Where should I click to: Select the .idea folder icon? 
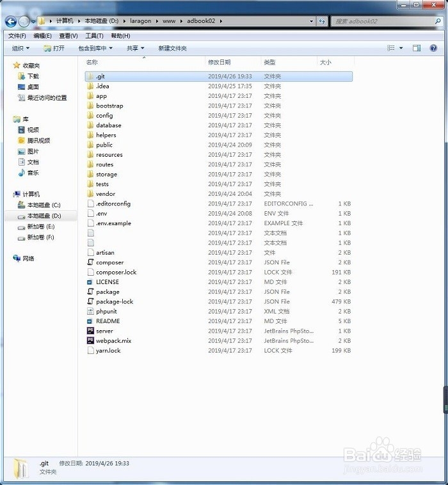pyautogui.click(x=90, y=86)
